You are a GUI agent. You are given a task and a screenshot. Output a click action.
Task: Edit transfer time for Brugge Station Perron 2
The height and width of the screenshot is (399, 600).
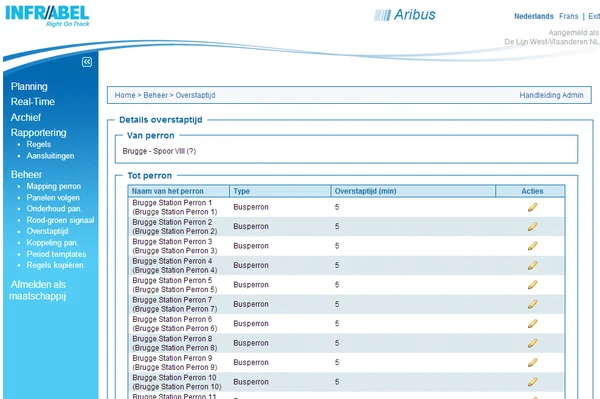[532, 226]
